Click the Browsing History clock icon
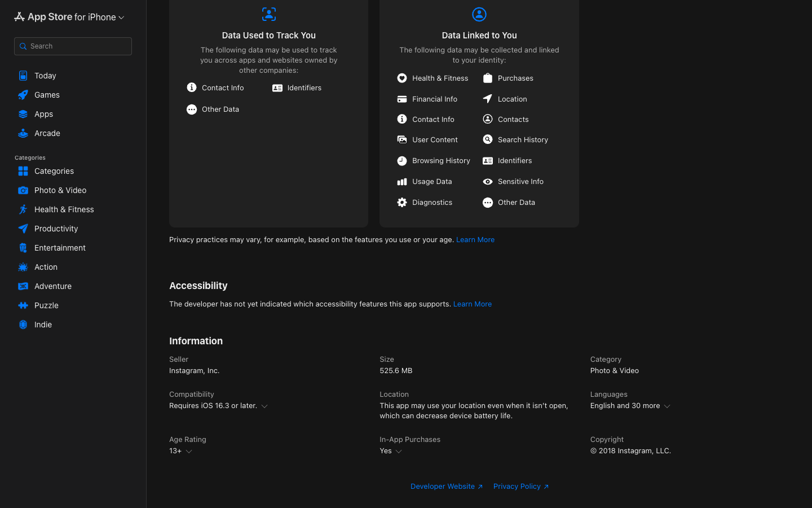This screenshot has height=508, width=812. click(x=402, y=161)
